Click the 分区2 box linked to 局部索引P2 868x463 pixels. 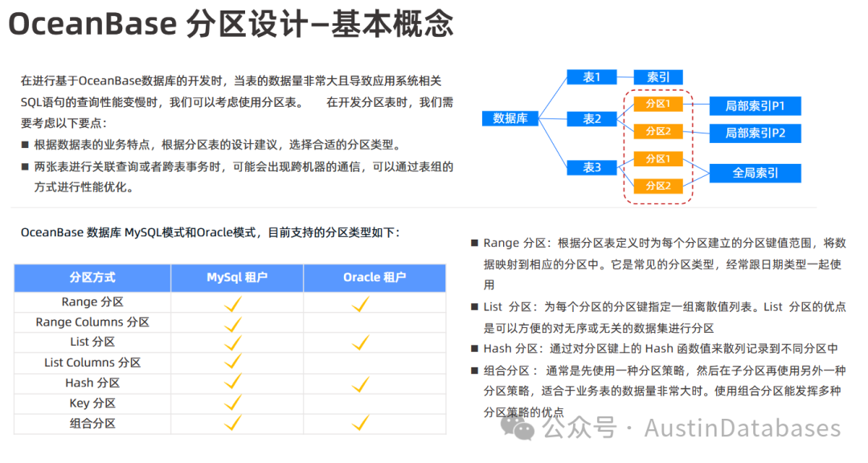[658, 131]
